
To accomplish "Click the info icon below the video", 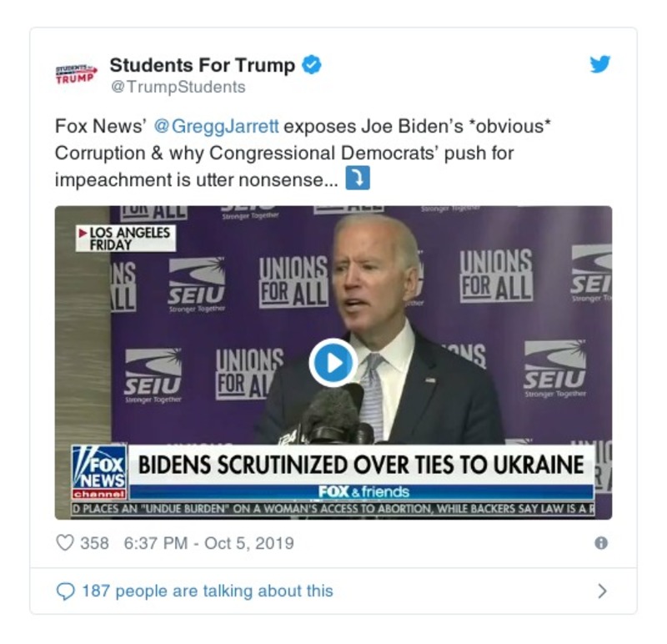I will point(599,541).
